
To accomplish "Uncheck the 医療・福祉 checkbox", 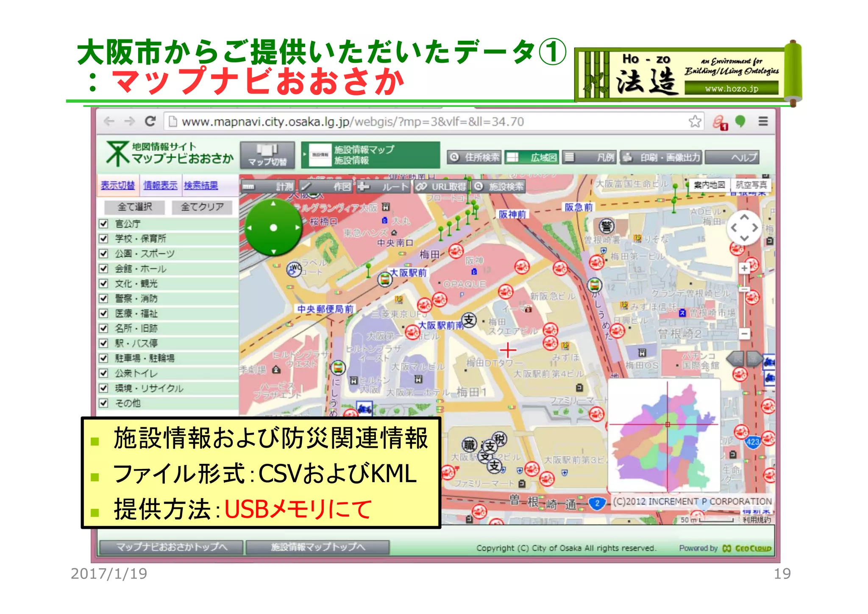I will (x=103, y=313).
